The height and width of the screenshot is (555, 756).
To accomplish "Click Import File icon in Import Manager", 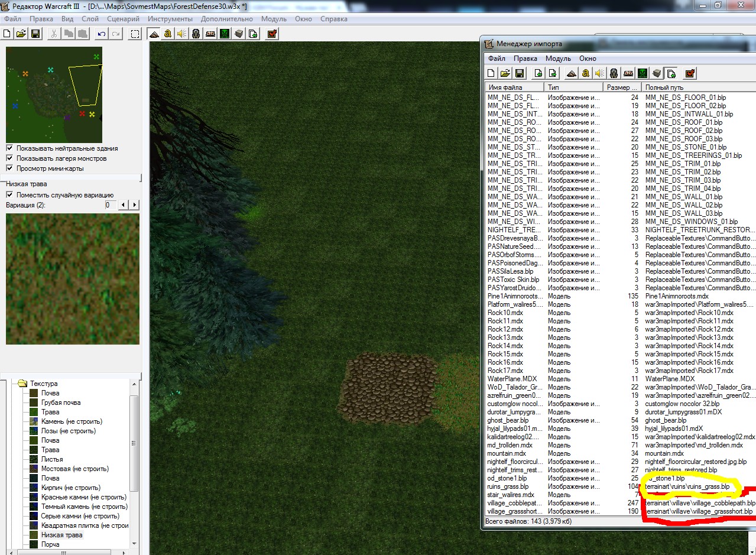I will 538,73.
